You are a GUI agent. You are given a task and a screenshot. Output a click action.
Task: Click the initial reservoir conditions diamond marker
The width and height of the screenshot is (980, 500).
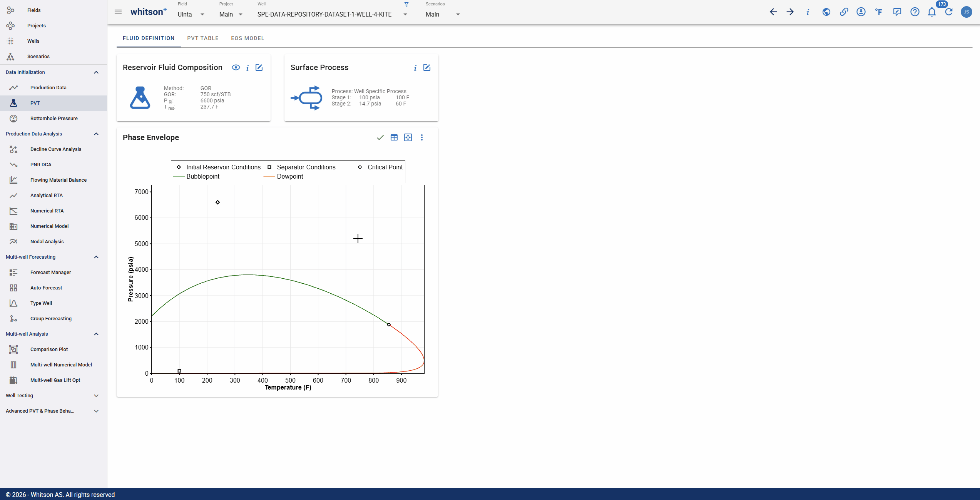point(217,202)
